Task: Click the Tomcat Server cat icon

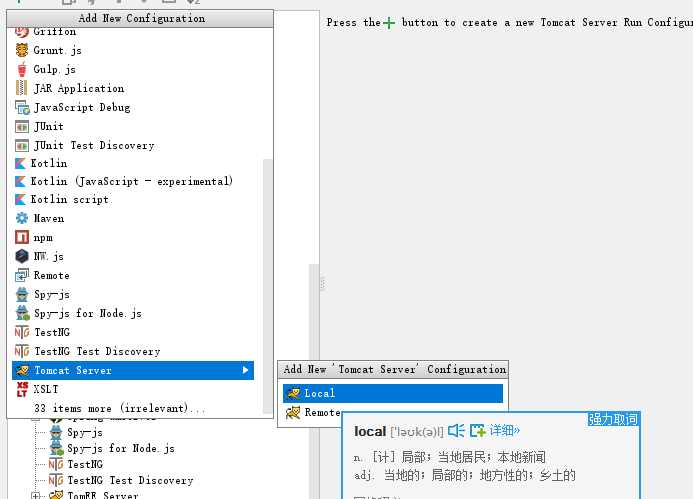Action: 22,370
